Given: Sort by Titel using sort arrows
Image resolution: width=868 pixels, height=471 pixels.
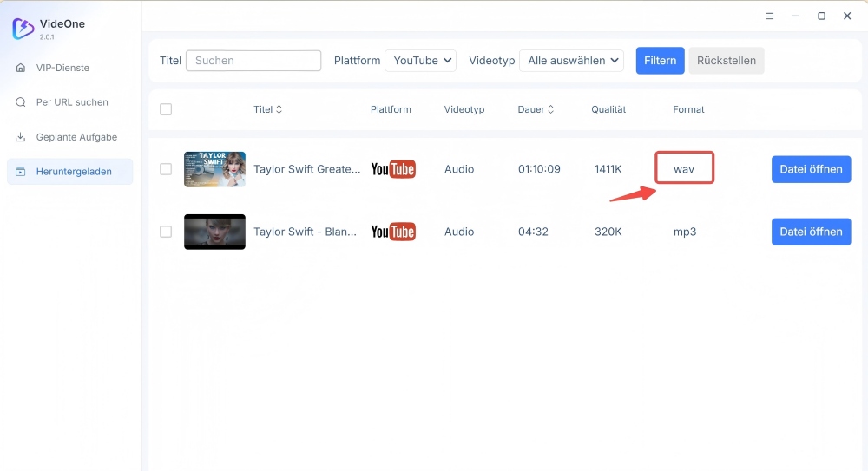Looking at the screenshot, I should coord(279,109).
